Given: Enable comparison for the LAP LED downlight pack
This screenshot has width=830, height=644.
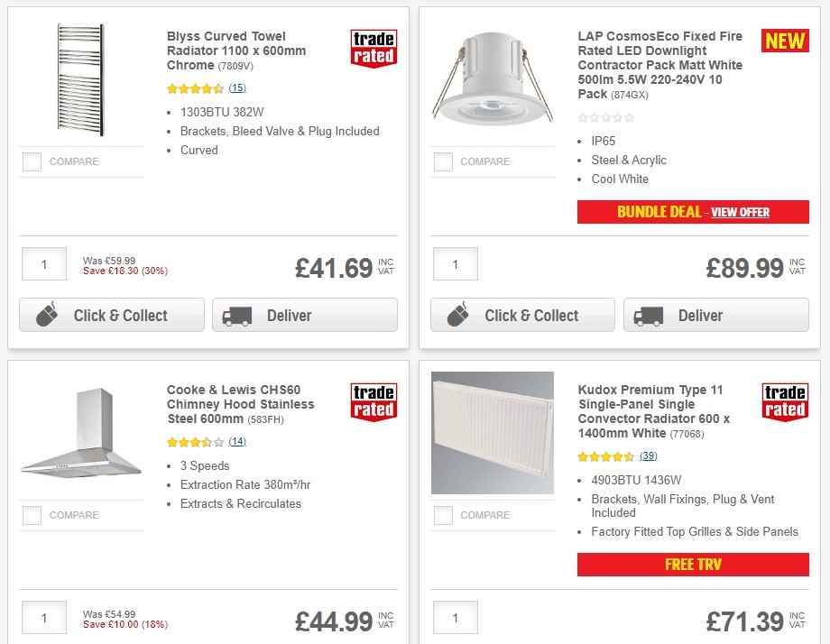Looking at the screenshot, I should tap(443, 161).
